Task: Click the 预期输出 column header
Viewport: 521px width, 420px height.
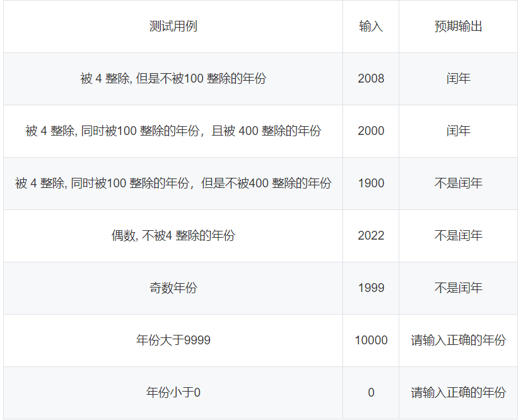Action: (458, 26)
